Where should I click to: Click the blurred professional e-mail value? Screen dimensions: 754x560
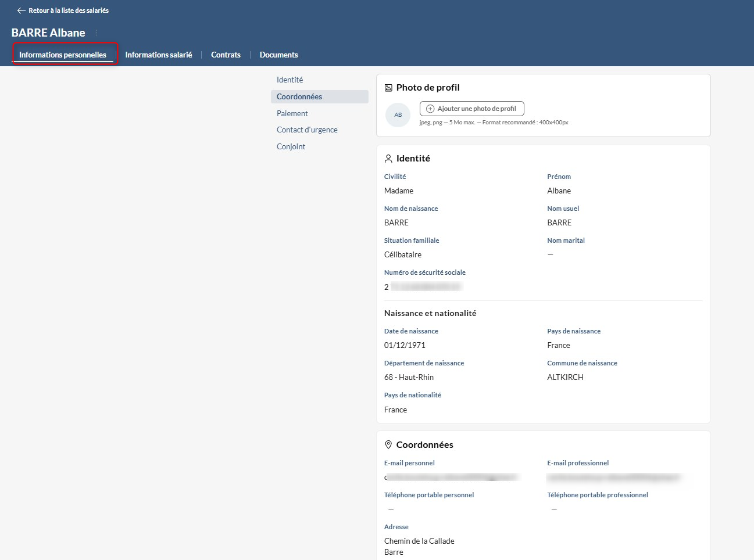pos(613,477)
